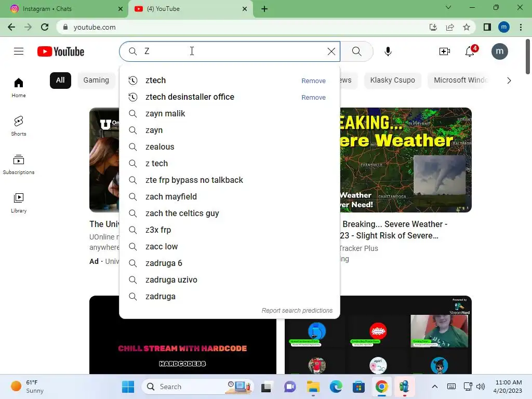This screenshot has width=532, height=399.
Task: Open Library in the sidebar
Action: pos(19,203)
